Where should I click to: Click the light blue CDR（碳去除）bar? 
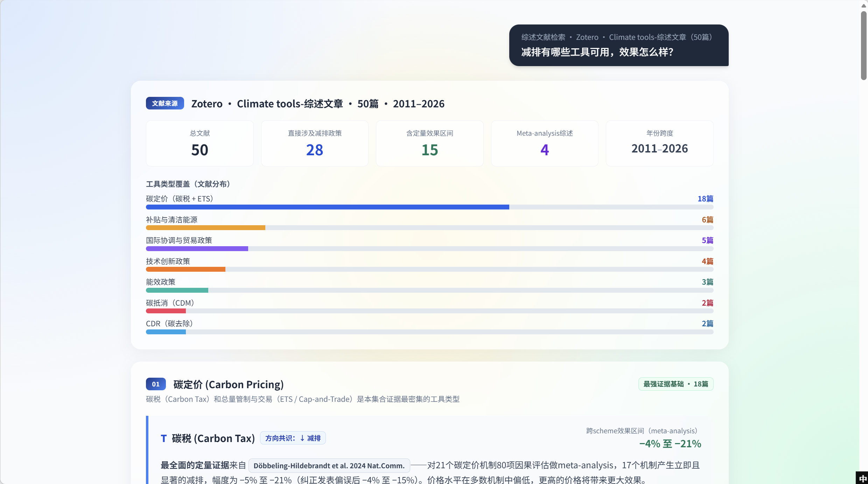coord(166,332)
